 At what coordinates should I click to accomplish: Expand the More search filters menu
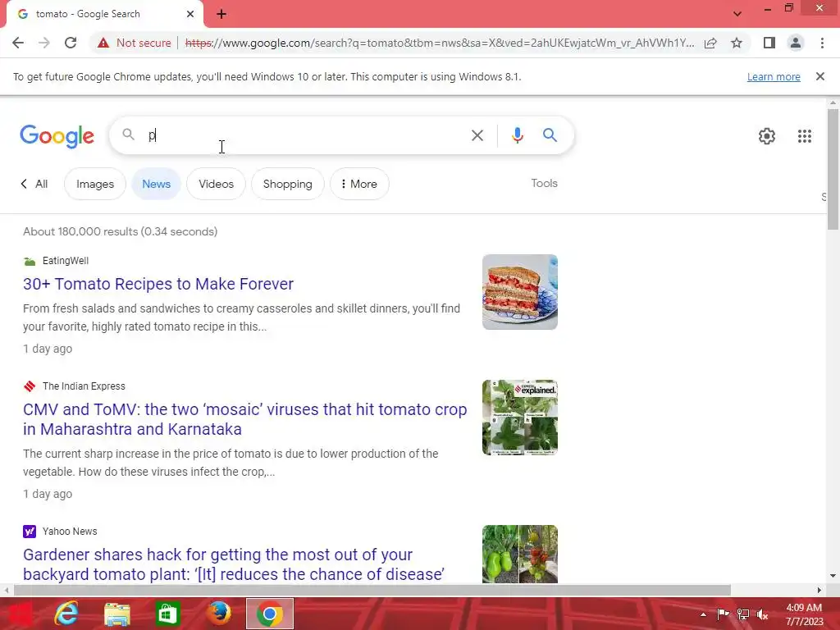pyautogui.click(x=359, y=184)
